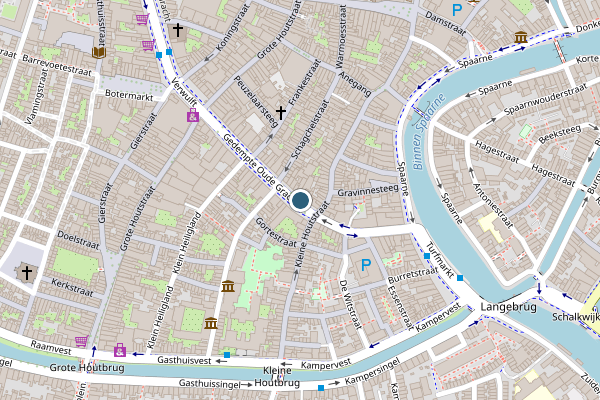
Task: Select the Turfmarkt street label
Action: point(440,260)
